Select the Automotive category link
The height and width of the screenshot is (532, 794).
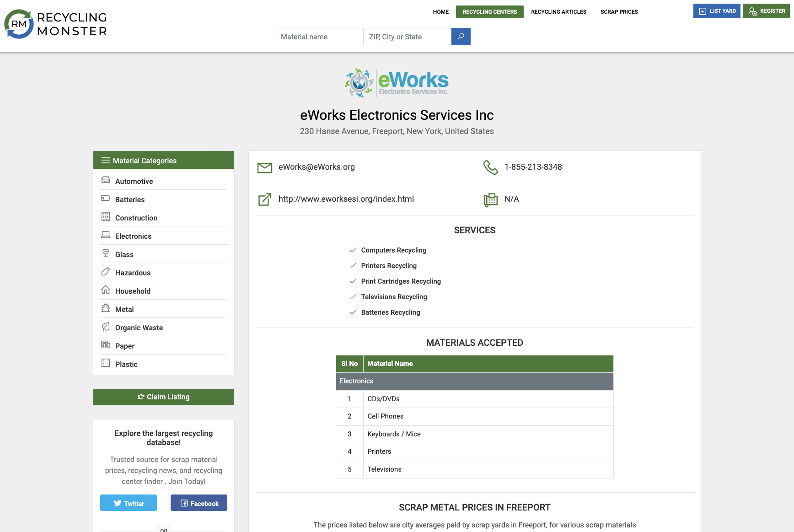[134, 181]
